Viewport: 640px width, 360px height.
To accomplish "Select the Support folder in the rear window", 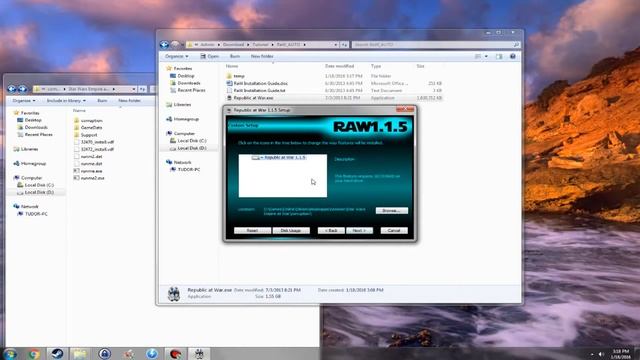I will pos(89,135).
